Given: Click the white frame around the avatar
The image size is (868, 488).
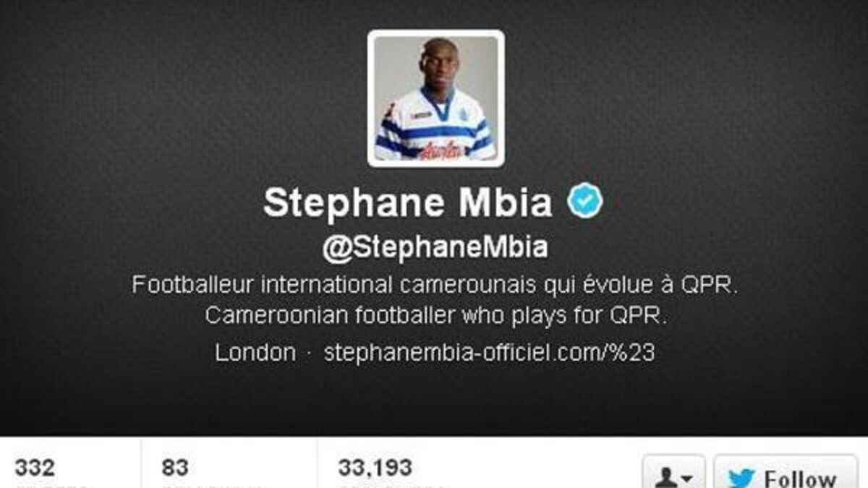Looking at the screenshot, I should pos(435,33).
